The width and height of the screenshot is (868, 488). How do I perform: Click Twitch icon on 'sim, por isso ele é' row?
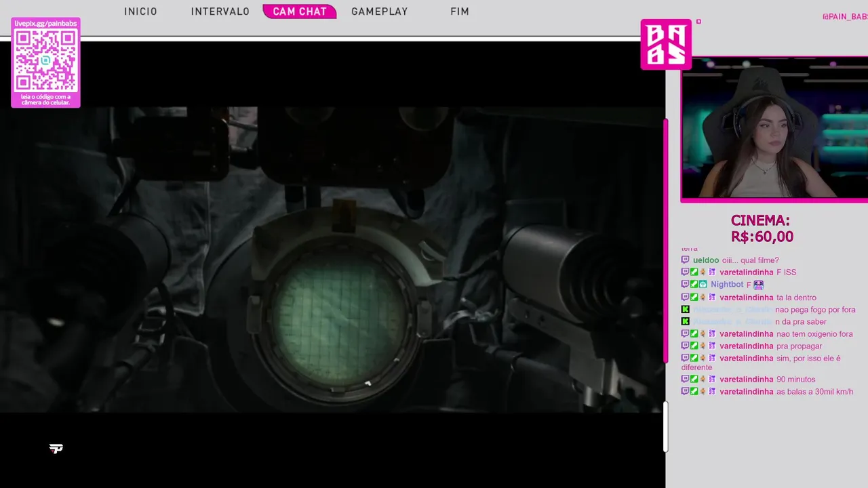[x=685, y=359]
